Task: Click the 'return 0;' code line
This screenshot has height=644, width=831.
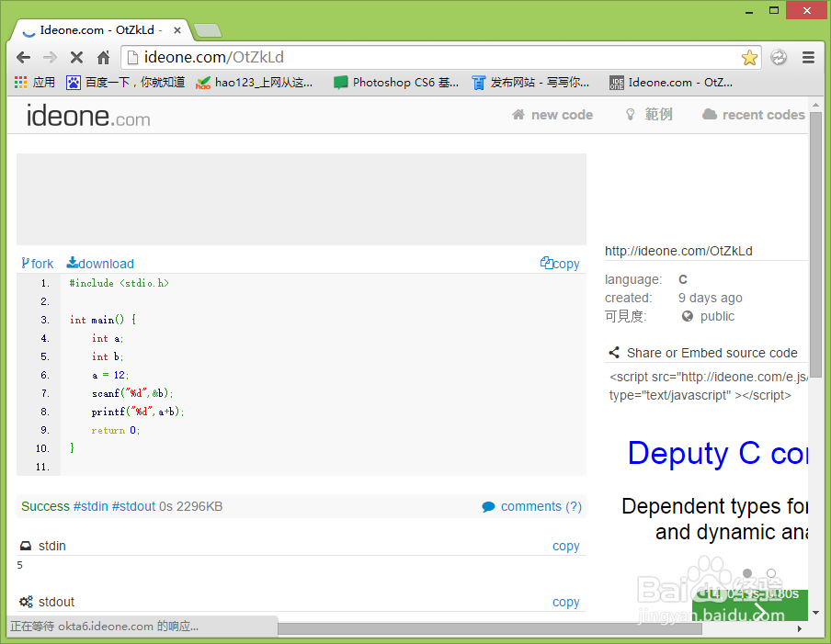Action: pos(116,430)
